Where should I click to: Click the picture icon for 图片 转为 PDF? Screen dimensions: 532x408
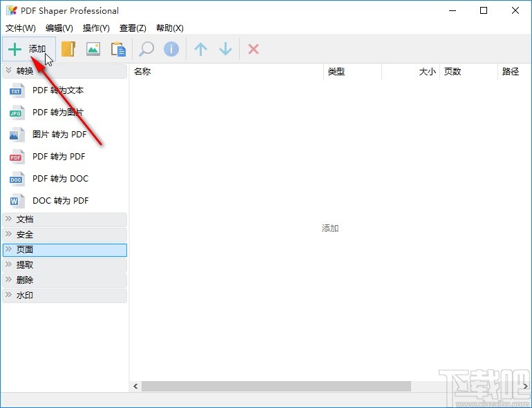click(17, 135)
